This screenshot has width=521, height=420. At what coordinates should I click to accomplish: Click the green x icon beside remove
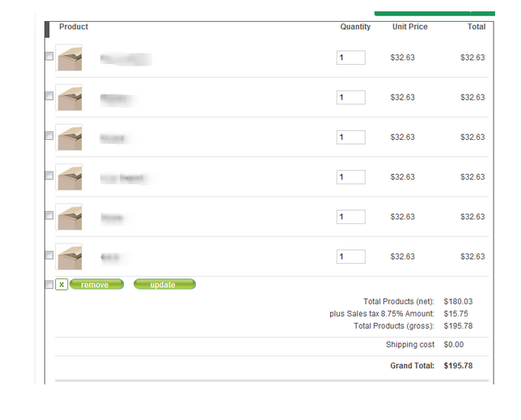point(61,285)
